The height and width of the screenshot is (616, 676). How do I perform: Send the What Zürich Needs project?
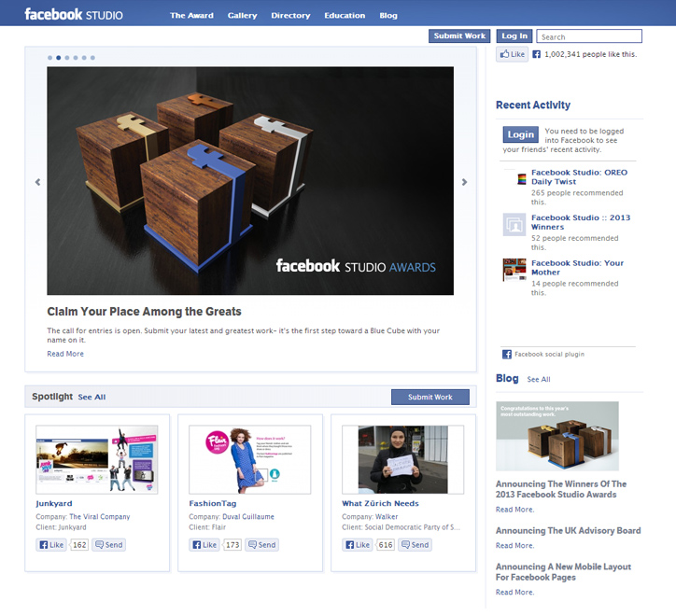(x=415, y=545)
